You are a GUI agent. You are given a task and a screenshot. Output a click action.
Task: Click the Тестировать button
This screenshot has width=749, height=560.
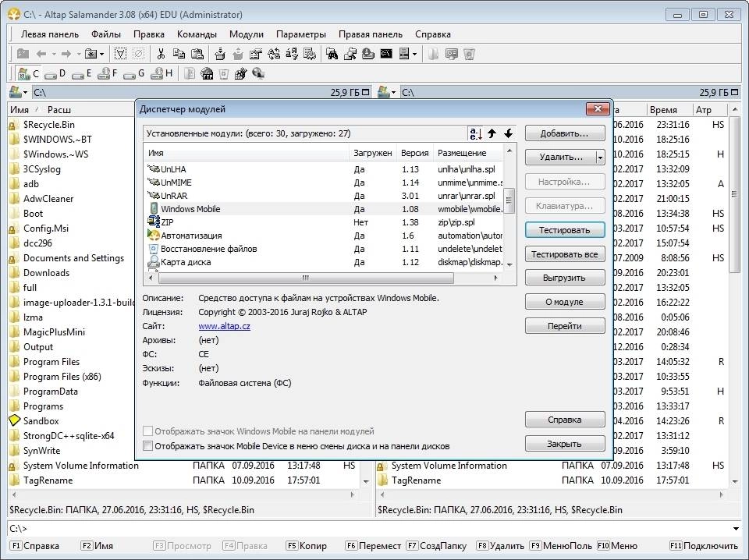pos(565,230)
